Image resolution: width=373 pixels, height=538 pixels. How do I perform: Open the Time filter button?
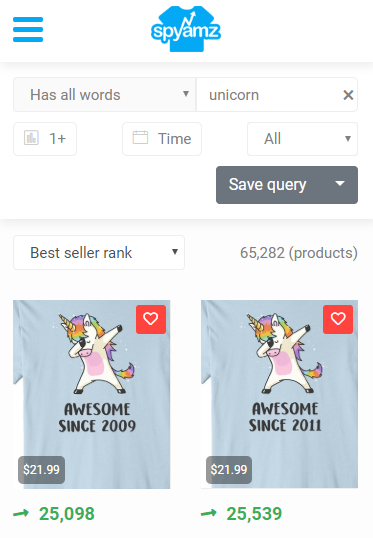[x=162, y=139]
